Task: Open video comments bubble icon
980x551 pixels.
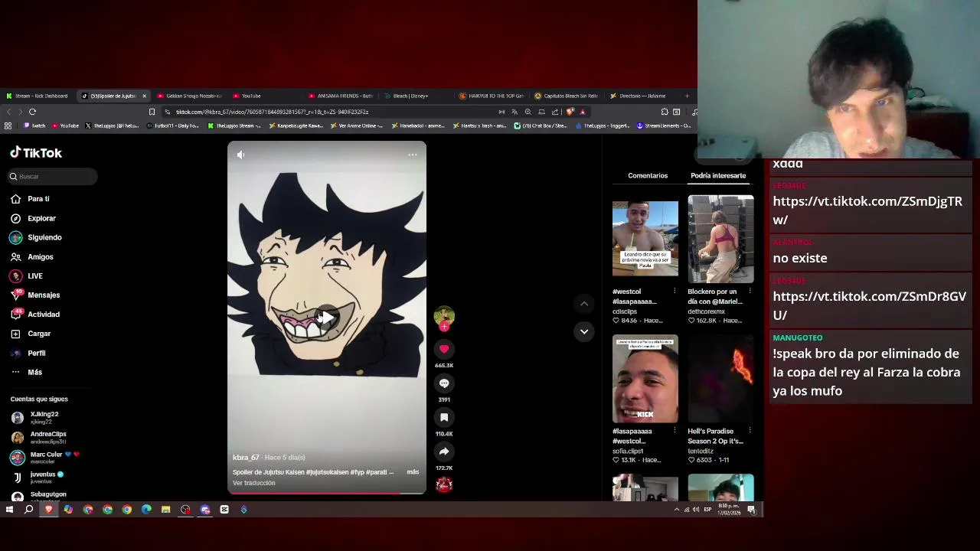Action: pos(444,383)
